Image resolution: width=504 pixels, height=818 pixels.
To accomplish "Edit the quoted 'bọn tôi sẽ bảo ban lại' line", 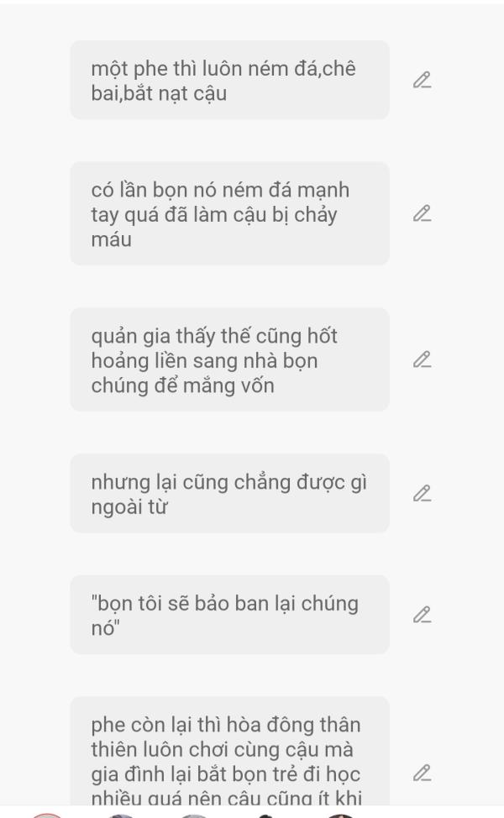I will (x=422, y=615).
